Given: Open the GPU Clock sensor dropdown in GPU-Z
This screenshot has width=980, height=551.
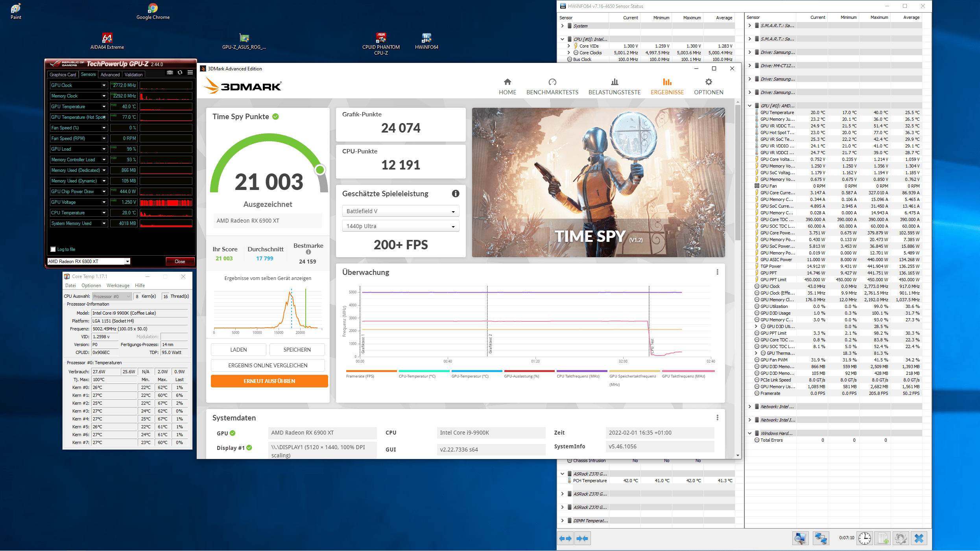Looking at the screenshot, I should tap(104, 85).
